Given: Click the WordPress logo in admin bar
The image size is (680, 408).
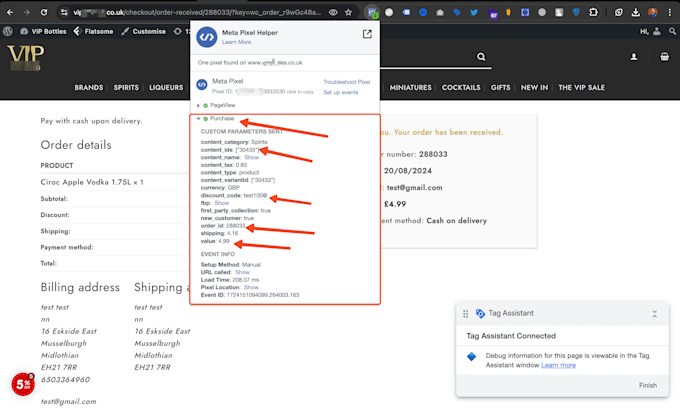Looking at the screenshot, I should coord(7,31).
